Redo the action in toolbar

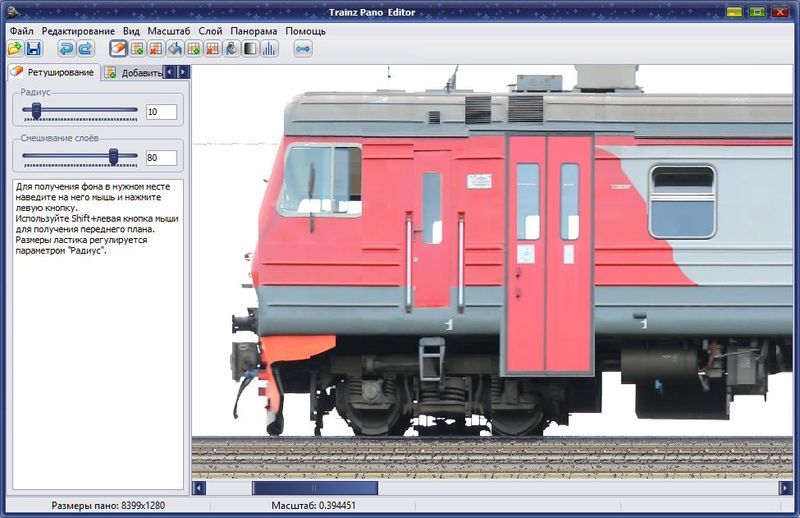click(x=86, y=48)
